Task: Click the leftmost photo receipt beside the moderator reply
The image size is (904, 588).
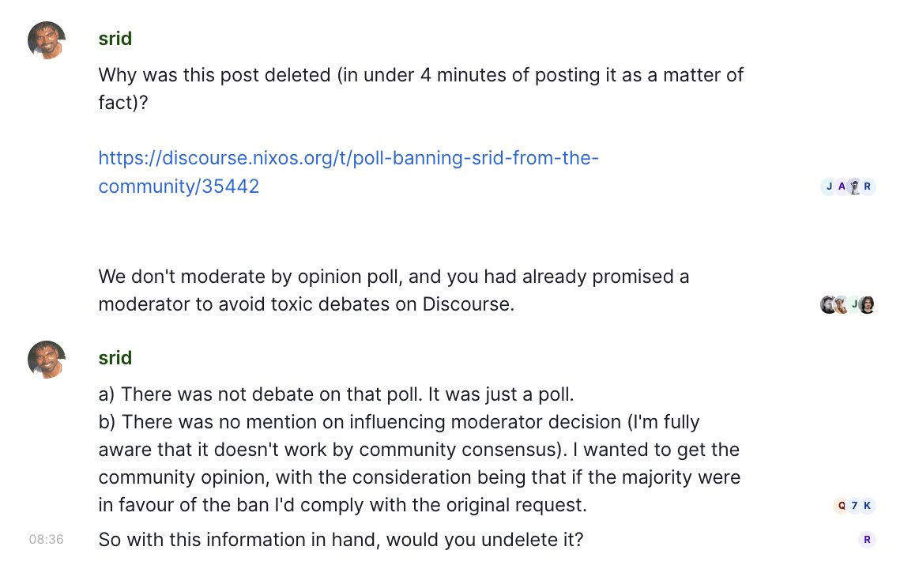Action: (x=828, y=304)
